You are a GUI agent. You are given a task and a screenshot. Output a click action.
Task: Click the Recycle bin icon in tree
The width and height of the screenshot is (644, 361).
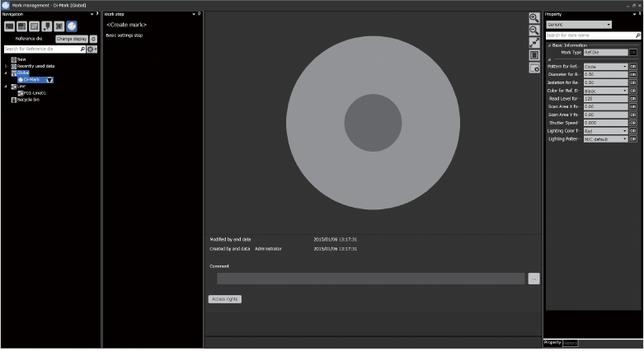[x=13, y=100]
